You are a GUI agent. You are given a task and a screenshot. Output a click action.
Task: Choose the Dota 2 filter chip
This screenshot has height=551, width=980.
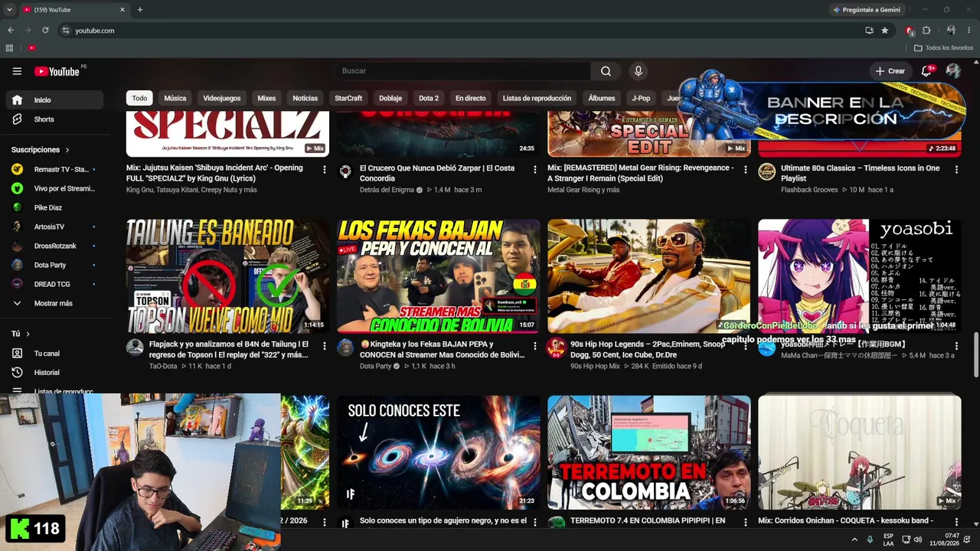click(429, 98)
